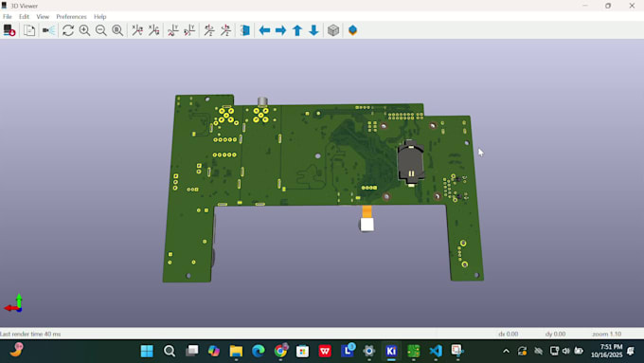Click the 'zoom 1.10' status field
Viewport: 644px width, 363px height.
click(x=607, y=334)
